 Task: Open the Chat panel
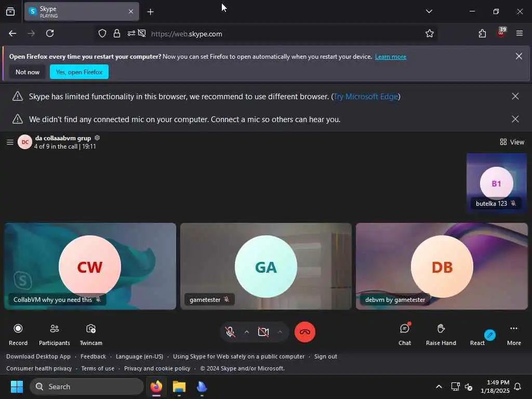(x=405, y=334)
